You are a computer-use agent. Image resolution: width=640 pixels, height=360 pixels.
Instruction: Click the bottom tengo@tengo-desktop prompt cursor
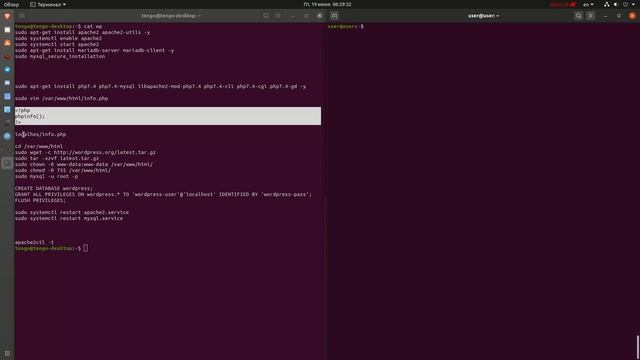coord(85,248)
